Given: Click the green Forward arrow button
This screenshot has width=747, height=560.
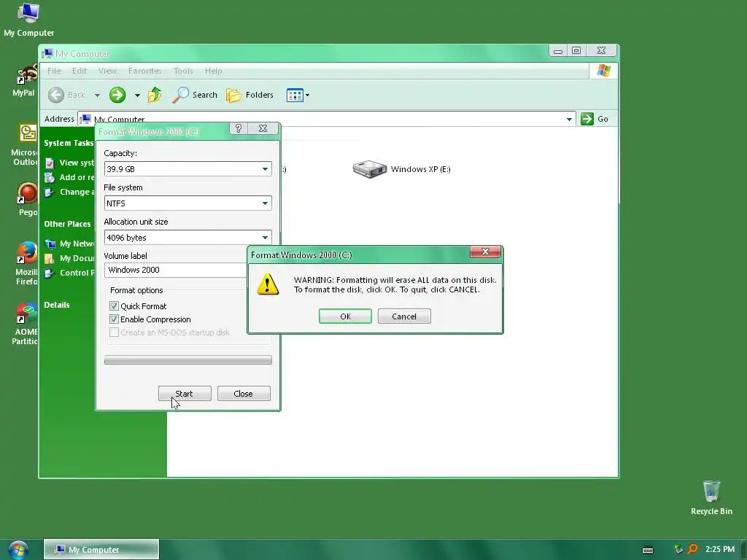Looking at the screenshot, I should pos(117,95).
